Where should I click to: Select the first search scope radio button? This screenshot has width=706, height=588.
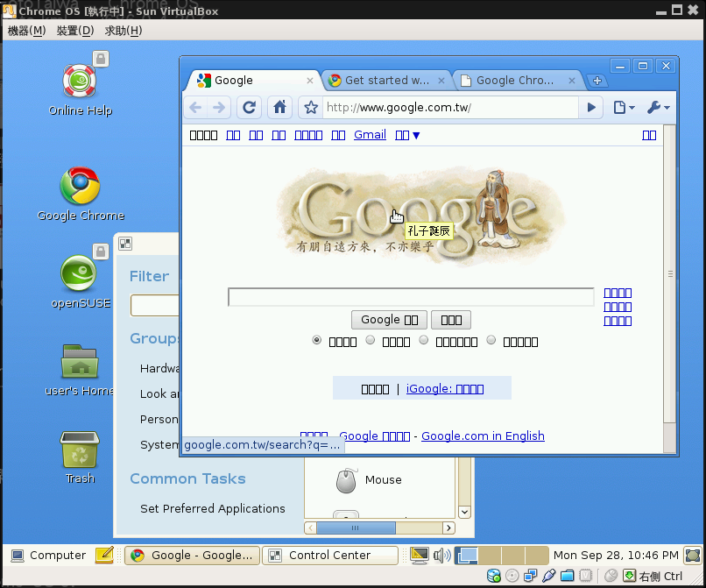point(316,340)
